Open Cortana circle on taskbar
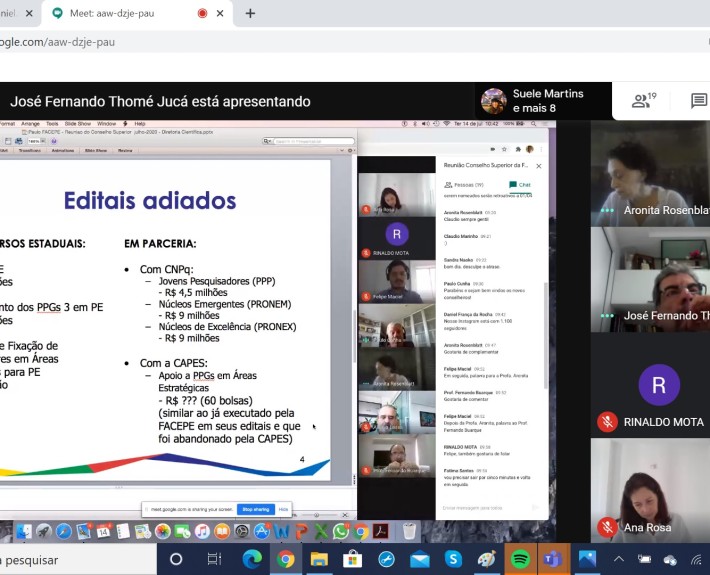Image resolution: width=710 pixels, height=575 pixels. (x=176, y=560)
